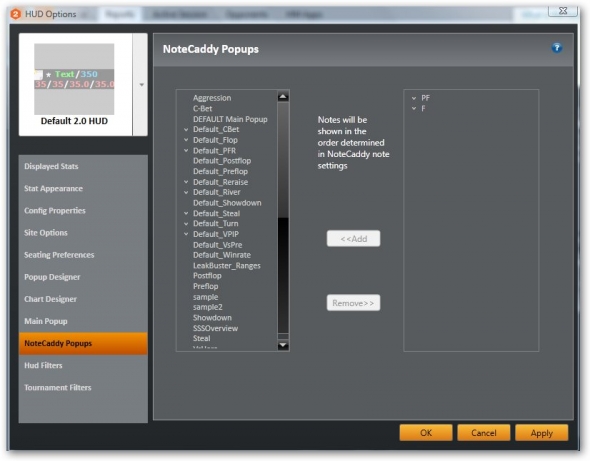Click the Remove>> button
Image resolution: width=590 pixels, height=461 pixels.
click(353, 303)
